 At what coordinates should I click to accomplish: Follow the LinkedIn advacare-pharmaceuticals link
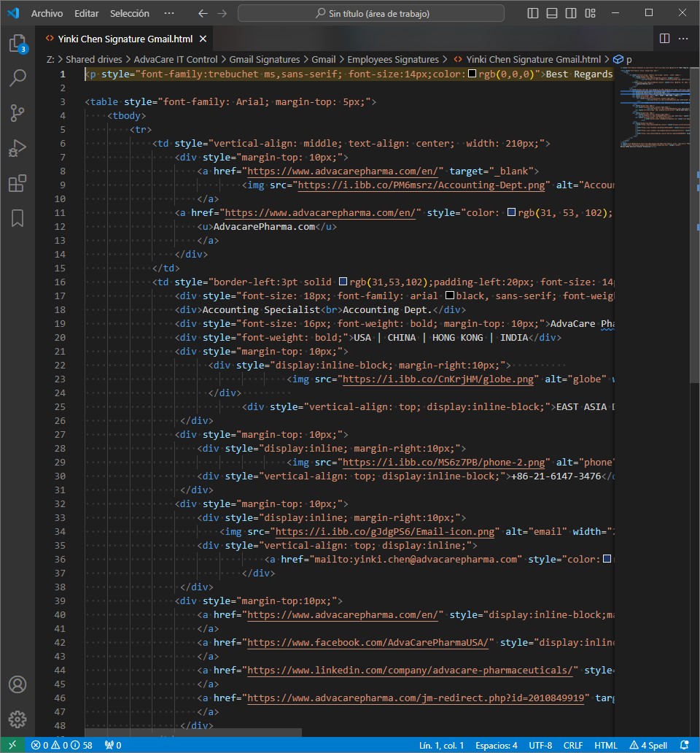(411, 670)
